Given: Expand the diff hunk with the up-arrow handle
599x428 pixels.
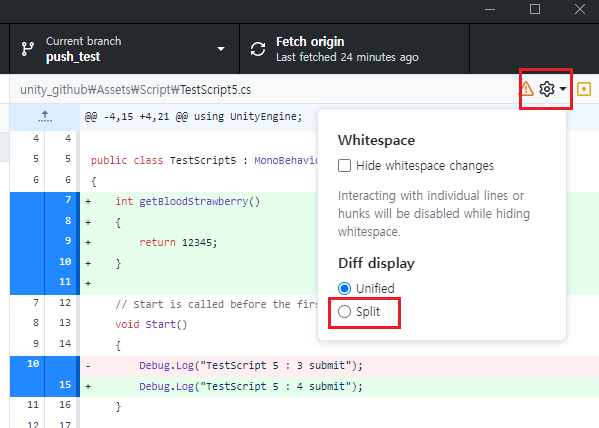Looking at the screenshot, I should [x=45, y=116].
